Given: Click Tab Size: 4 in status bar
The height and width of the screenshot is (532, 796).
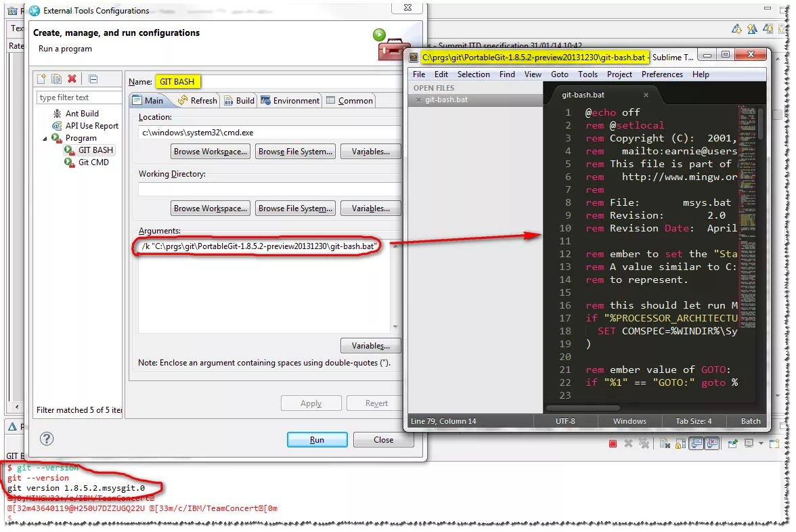Looking at the screenshot, I should pos(693,421).
